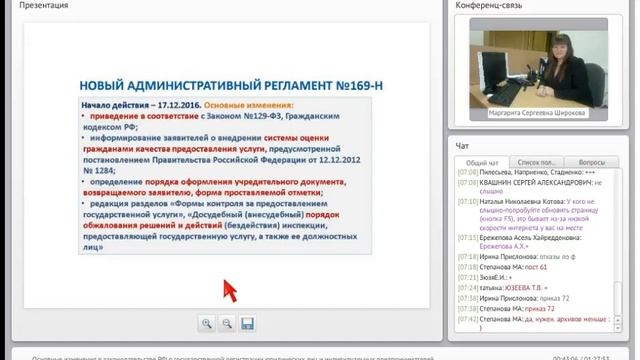
Task: Click Степанова МА message пост 61
Action: point(502,267)
